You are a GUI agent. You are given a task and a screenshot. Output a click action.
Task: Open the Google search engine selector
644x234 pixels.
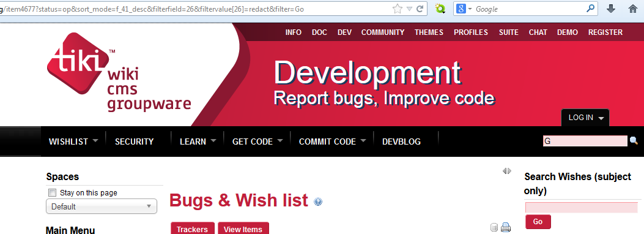tap(464, 9)
